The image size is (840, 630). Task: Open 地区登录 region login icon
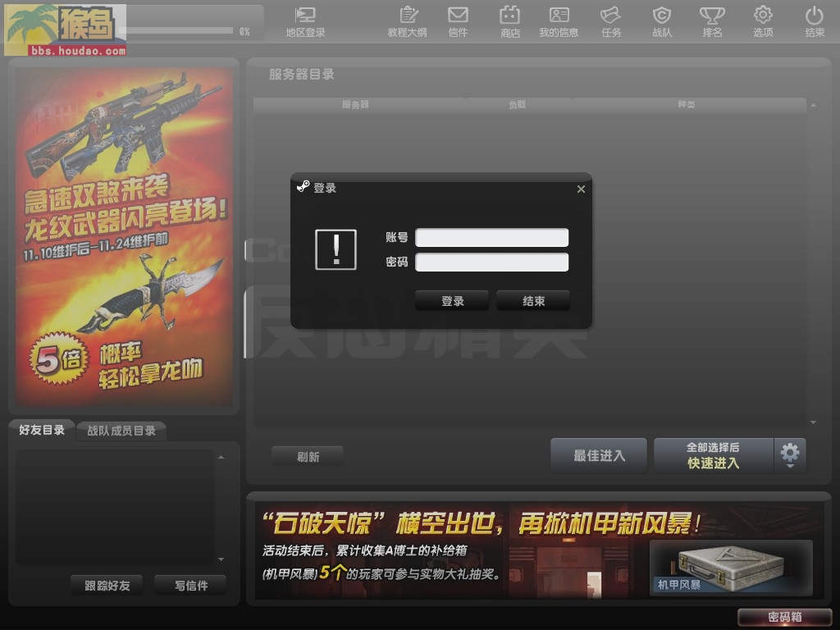pos(305,22)
